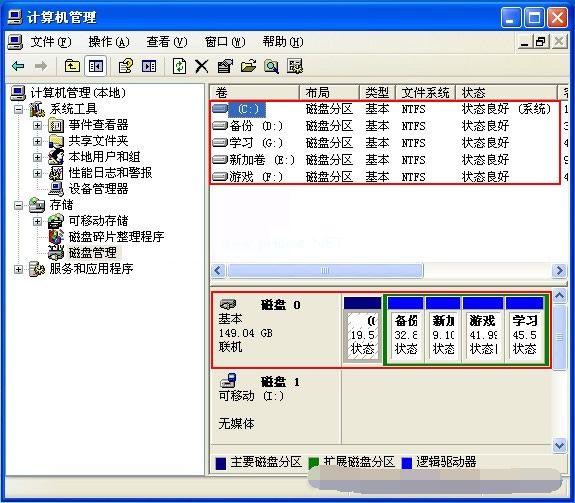
Task: Sort by the 类型 column header
Action: tap(377, 92)
